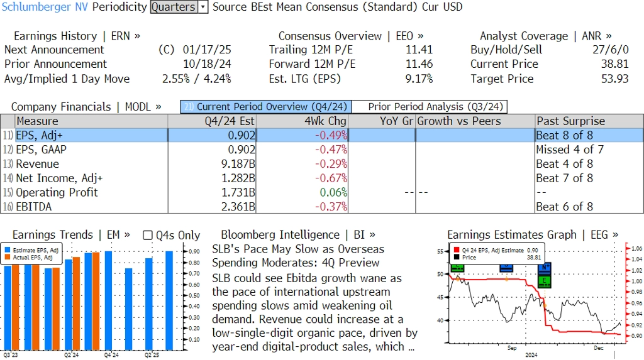The width and height of the screenshot is (644, 360).
Task: Click the red Q4 24 EPS Adj Estimate swatch
Action: [457, 250]
